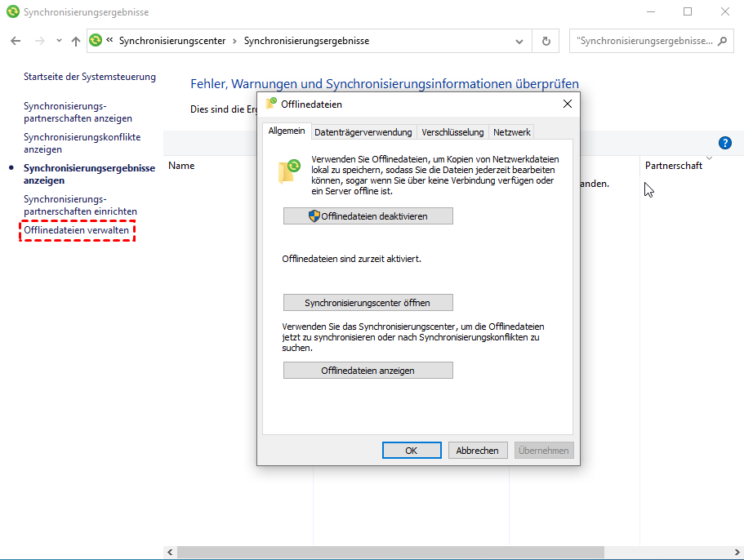Click Abbrechen to cancel dialog
The height and width of the screenshot is (560, 744).
478,451
